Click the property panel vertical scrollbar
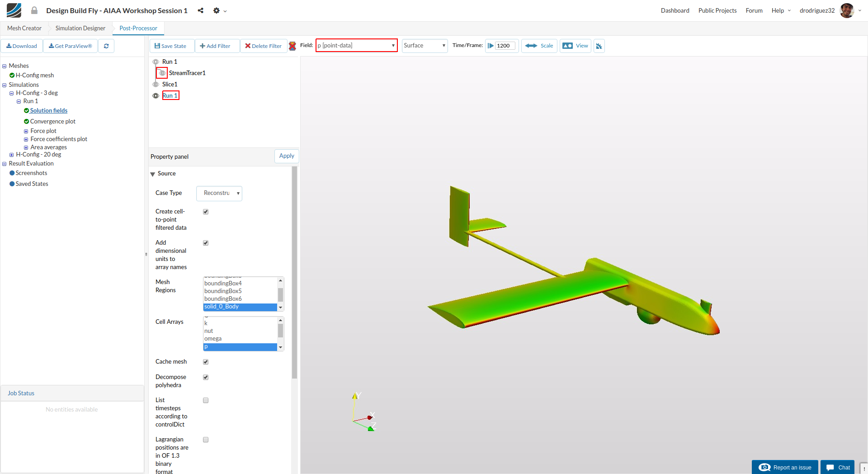The width and height of the screenshot is (868, 474). coord(295,273)
